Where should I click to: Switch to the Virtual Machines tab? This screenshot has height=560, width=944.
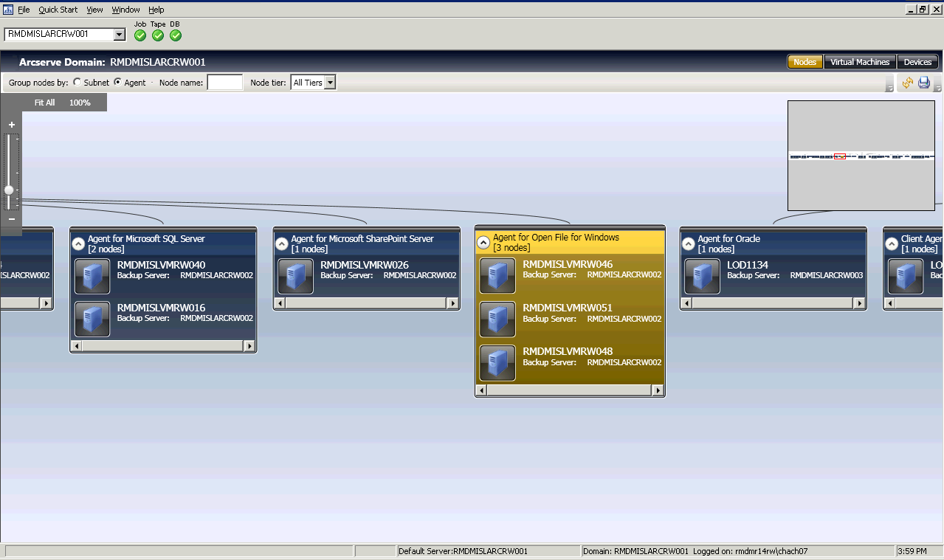860,62
